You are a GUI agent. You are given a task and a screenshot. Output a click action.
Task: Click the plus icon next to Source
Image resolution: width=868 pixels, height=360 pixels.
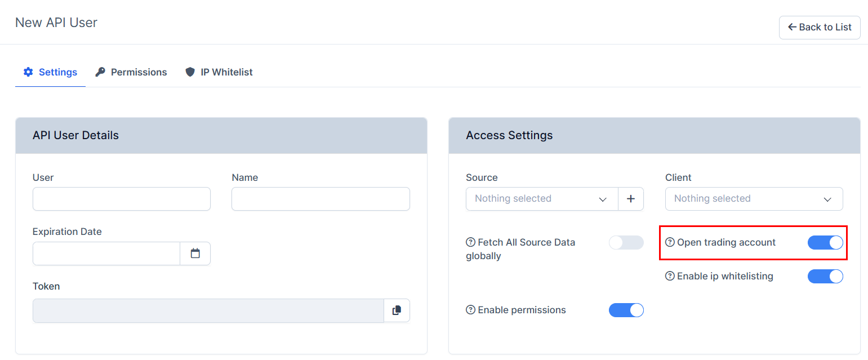pyautogui.click(x=631, y=199)
